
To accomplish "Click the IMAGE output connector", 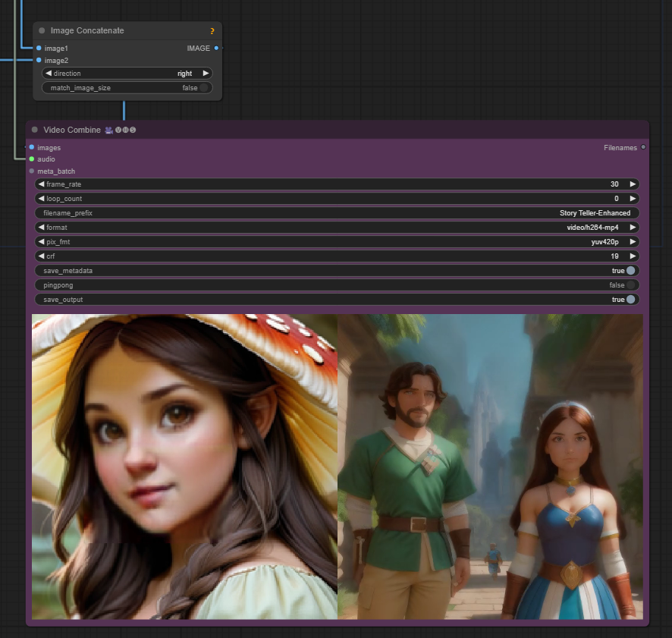I will [216, 48].
